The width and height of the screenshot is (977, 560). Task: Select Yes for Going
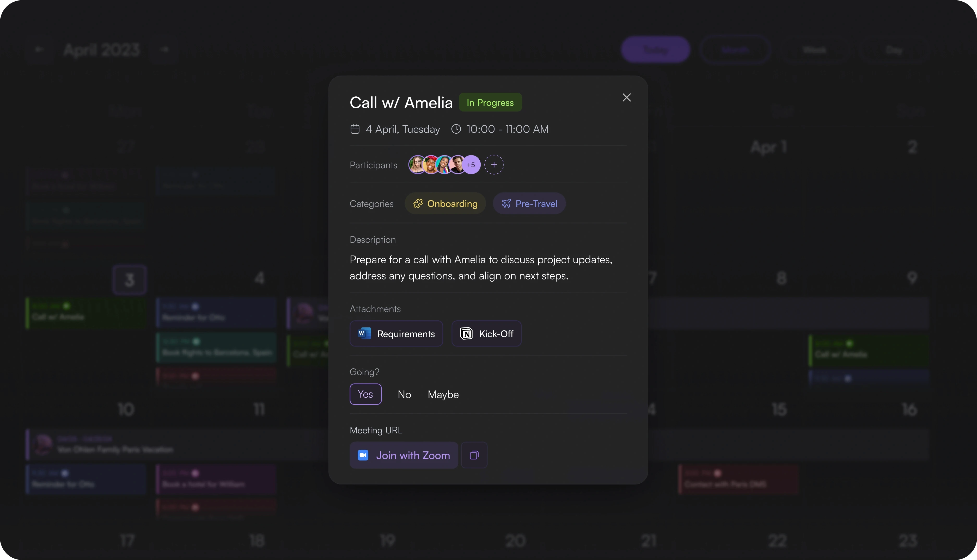(365, 394)
